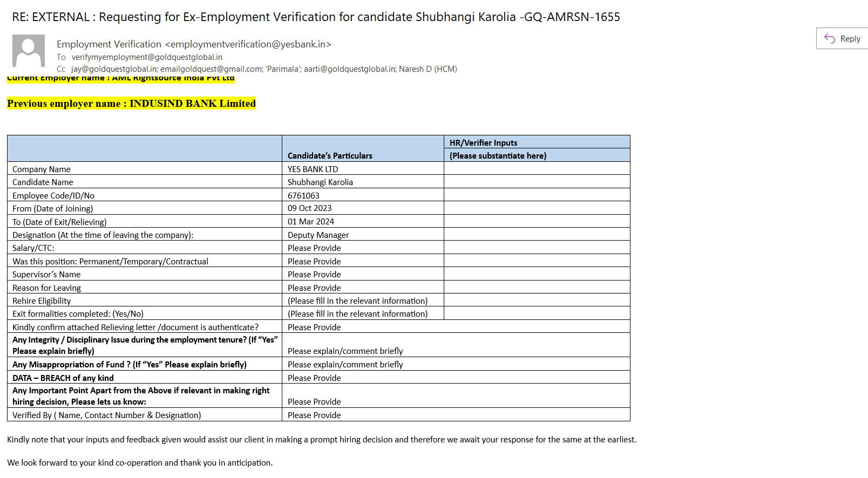The image size is (868, 478).
Task: Click 'Kindly note that your inputs' paragraph
Action: click(x=322, y=440)
